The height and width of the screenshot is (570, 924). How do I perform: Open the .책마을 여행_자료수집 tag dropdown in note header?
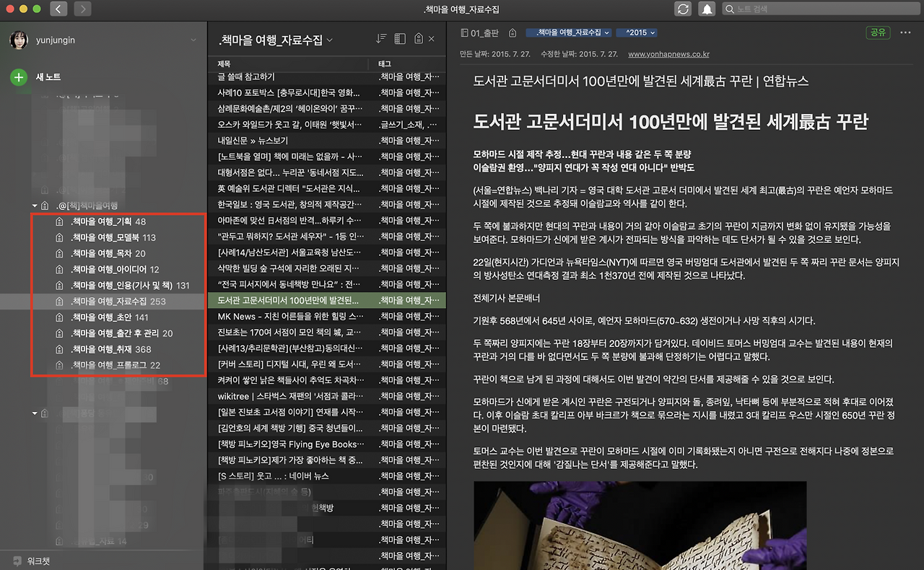tap(569, 32)
